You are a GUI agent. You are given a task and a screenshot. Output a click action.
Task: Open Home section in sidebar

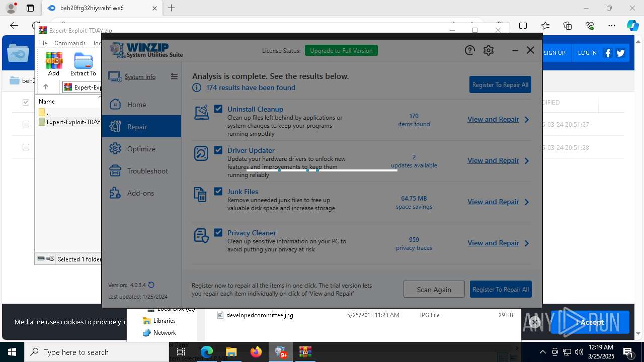pyautogui.click(x=141, y=105)
